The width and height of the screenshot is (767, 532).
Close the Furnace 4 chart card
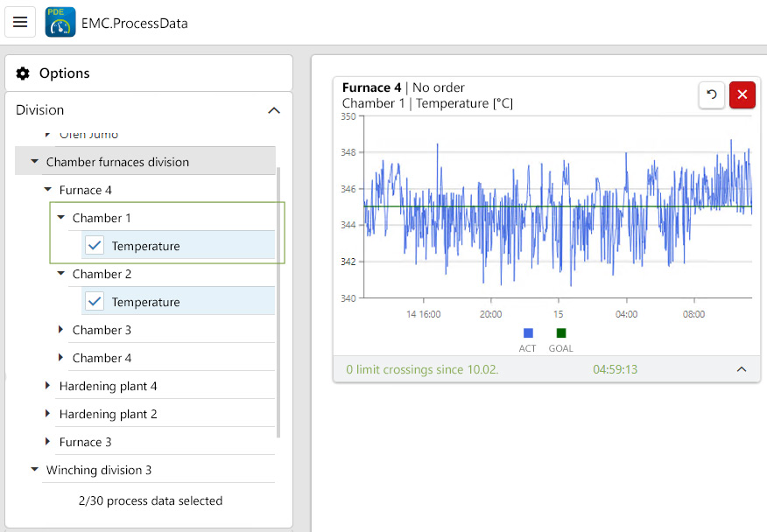coord(742,94)
